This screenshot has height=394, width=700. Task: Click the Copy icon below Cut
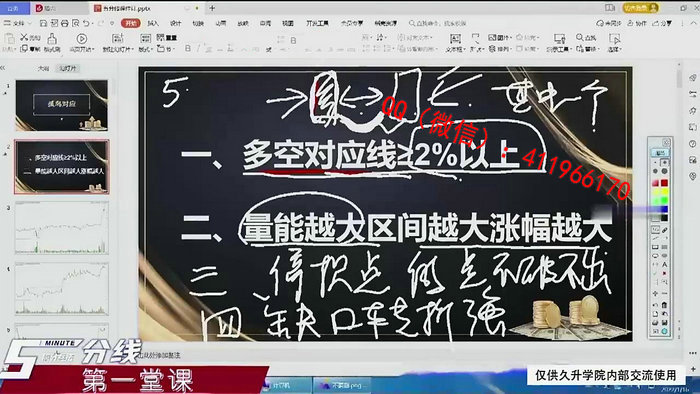(24, 49)
